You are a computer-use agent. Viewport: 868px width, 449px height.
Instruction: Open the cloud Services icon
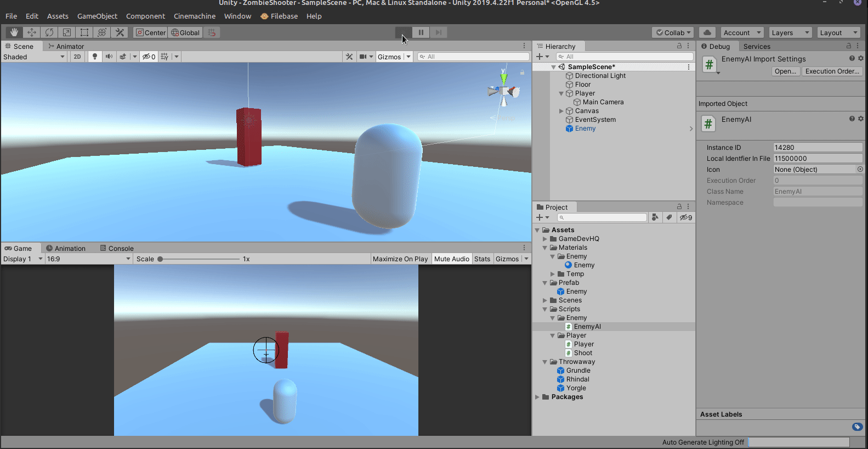click(707, 32)
